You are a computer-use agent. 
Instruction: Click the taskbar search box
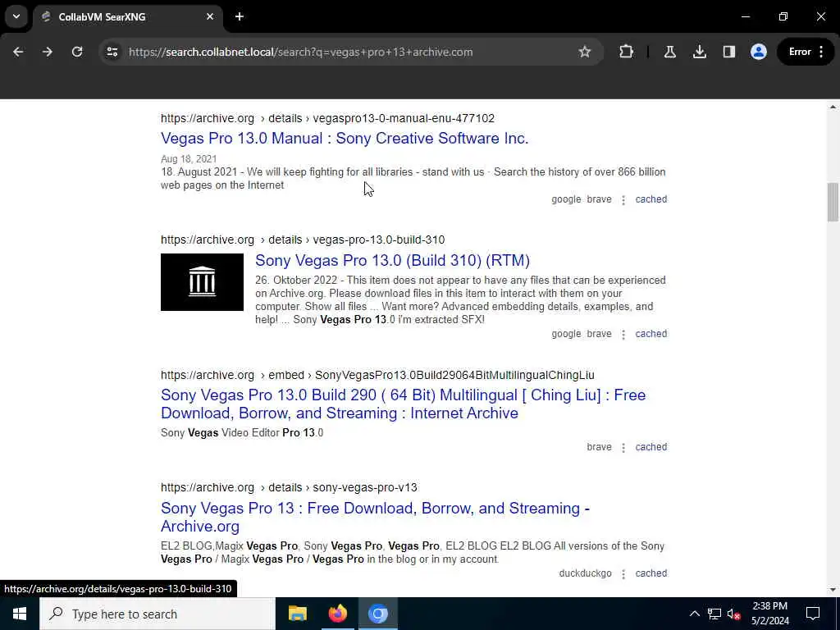pos(157,614)
